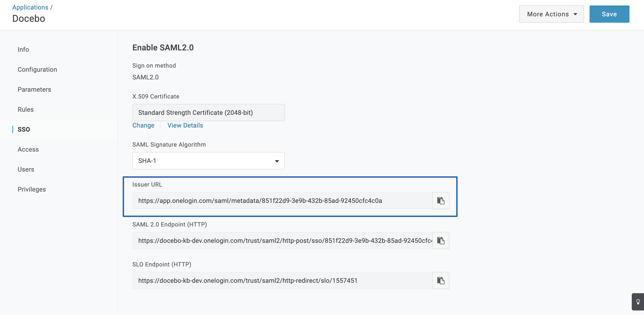Copy the SLO Endpoint URL

[x=441, y=281]
